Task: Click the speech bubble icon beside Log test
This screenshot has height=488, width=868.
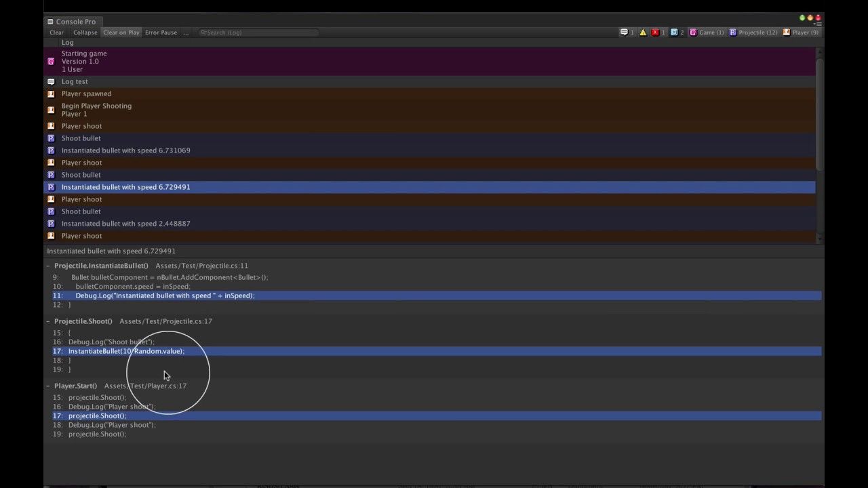Action: pyautogui.click(x=51, y=81)
